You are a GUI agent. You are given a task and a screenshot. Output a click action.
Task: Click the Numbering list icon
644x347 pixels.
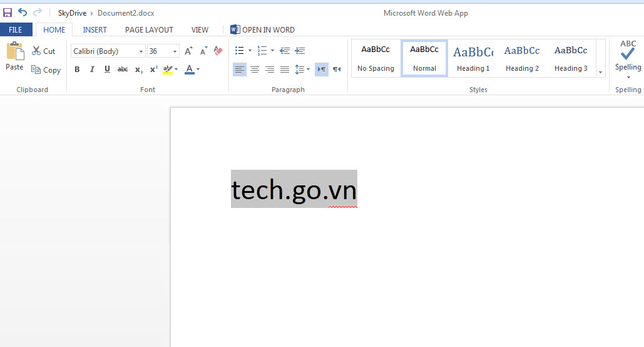262,51
